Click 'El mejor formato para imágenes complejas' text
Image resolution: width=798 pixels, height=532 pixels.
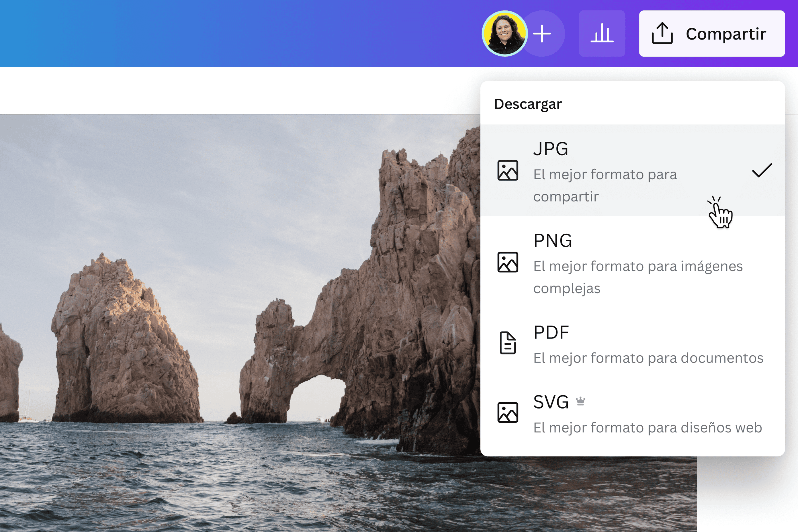click(x=638, y=277)
